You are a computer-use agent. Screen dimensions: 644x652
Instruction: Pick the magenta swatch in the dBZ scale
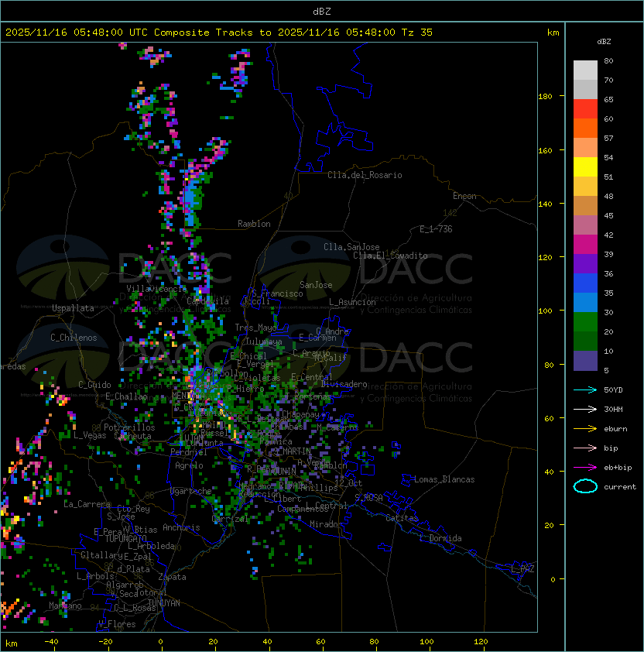tap(585, 245)
